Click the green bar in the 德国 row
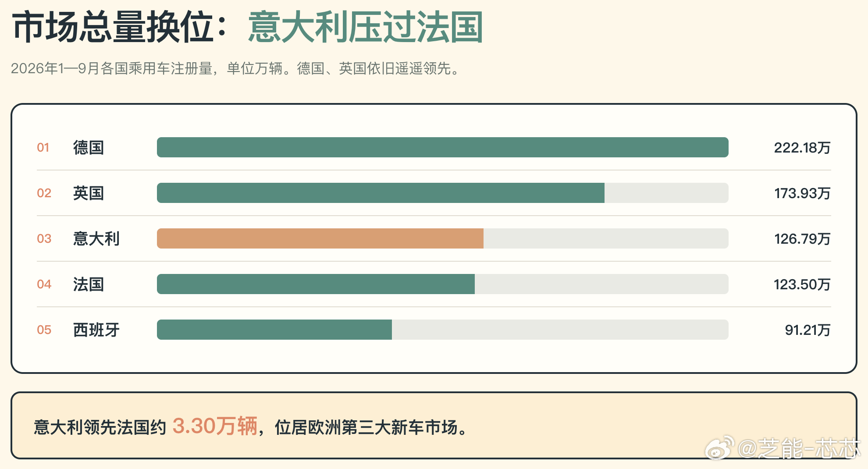This screenshot has width=868, height=469. tap(443, 147)
